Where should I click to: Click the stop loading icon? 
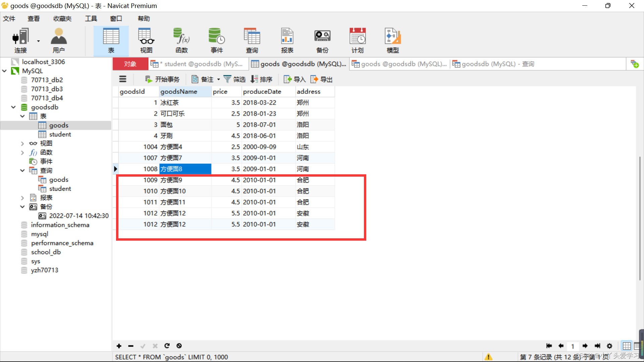[x=179, y=346]
